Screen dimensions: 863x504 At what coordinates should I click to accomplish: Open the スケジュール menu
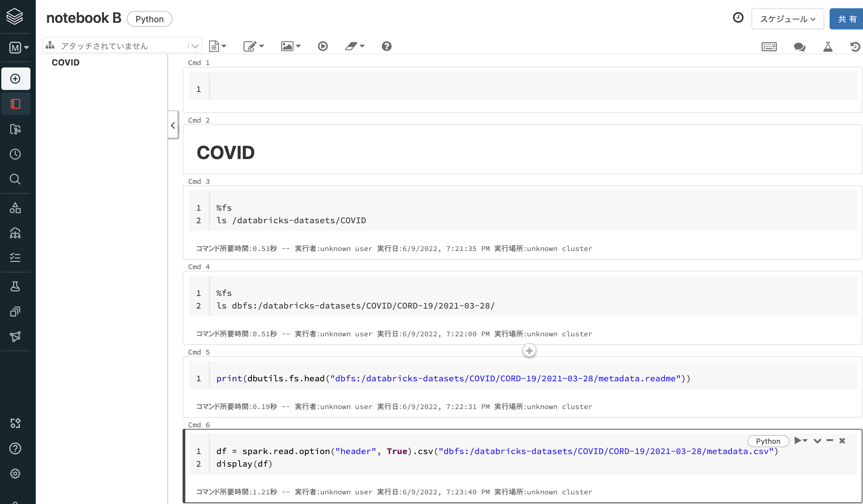click(787, 19)
